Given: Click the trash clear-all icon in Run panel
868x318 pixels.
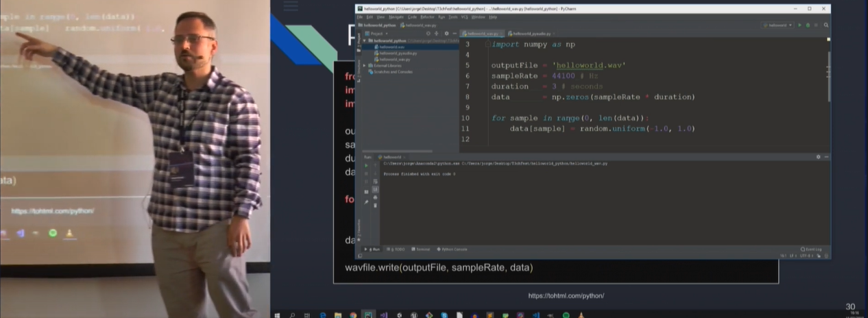Looking at the screenshot, I should 375,204.
